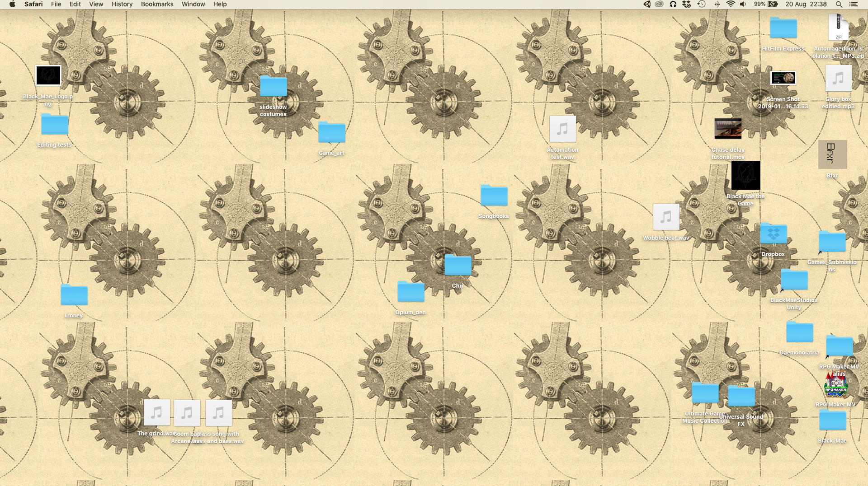This screenshot has width=868, height=486.
Task: Open the File menu
Action: pyautogui.click(x=56, y=4)
